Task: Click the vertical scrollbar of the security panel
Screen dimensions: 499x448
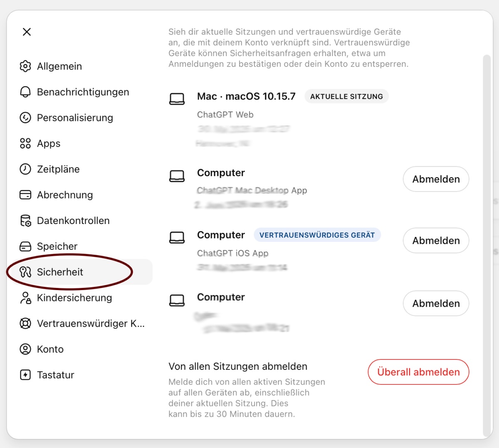Action: point(486,245)
